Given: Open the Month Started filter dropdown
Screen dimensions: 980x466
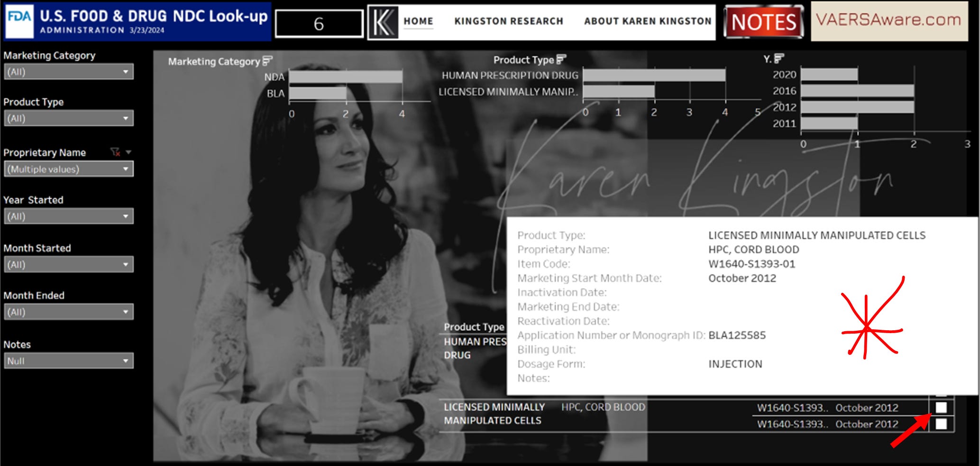Looking at the screenshot, I should 69,264.
